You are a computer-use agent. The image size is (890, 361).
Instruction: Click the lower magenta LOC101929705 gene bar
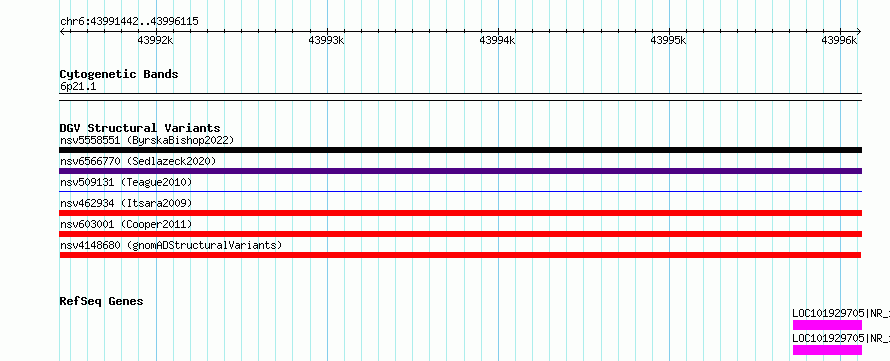pos(827,350)
